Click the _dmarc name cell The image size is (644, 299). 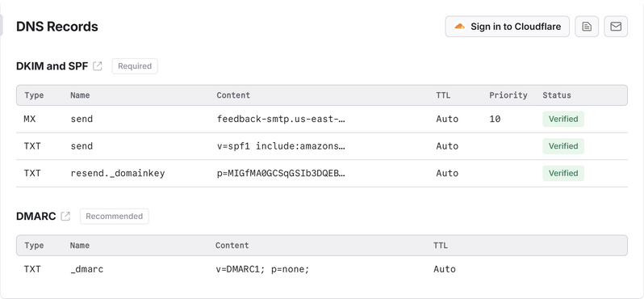[86, 269]
